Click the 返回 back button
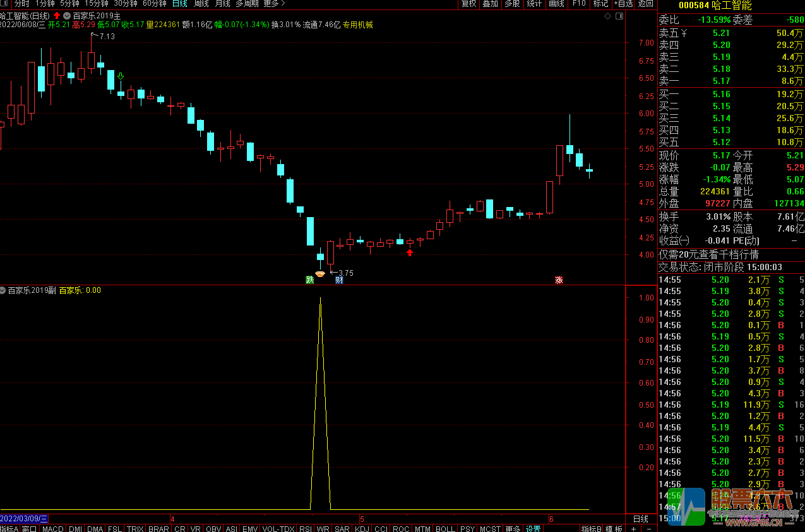Viewport: 805px width, 532px height. [x=645, y=4]
